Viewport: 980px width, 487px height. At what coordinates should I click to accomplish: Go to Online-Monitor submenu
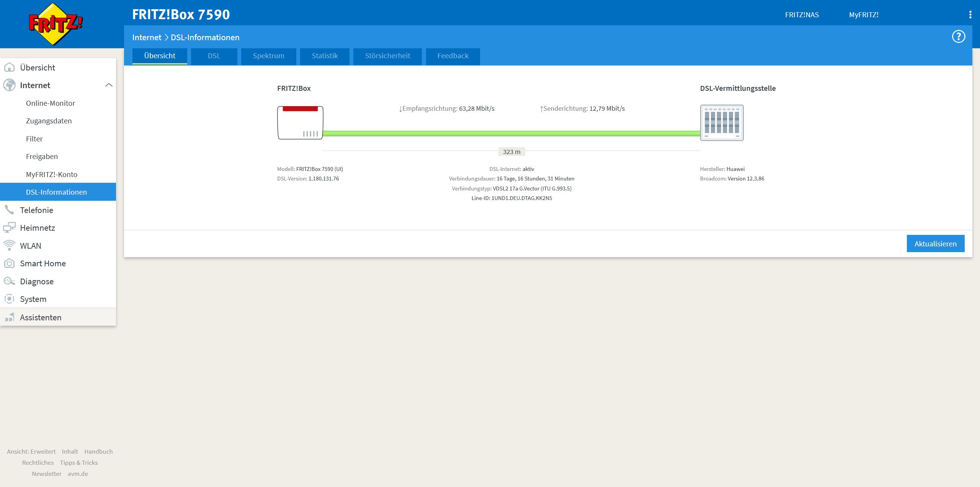51,103
